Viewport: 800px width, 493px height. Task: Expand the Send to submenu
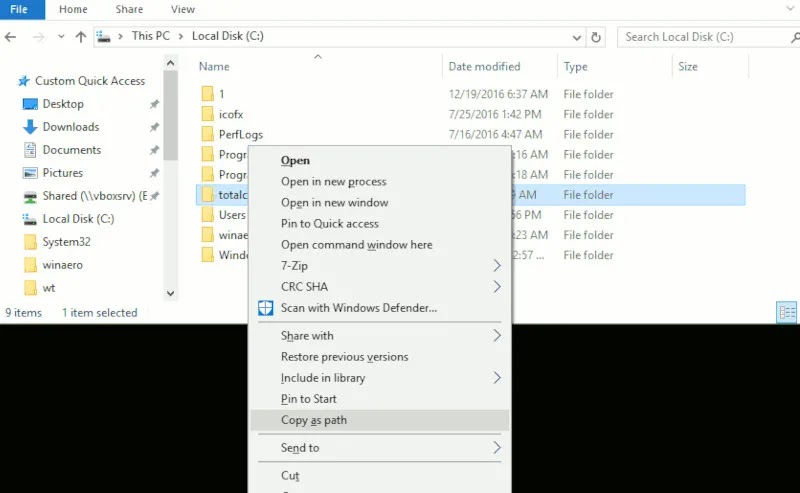(380, 448)
